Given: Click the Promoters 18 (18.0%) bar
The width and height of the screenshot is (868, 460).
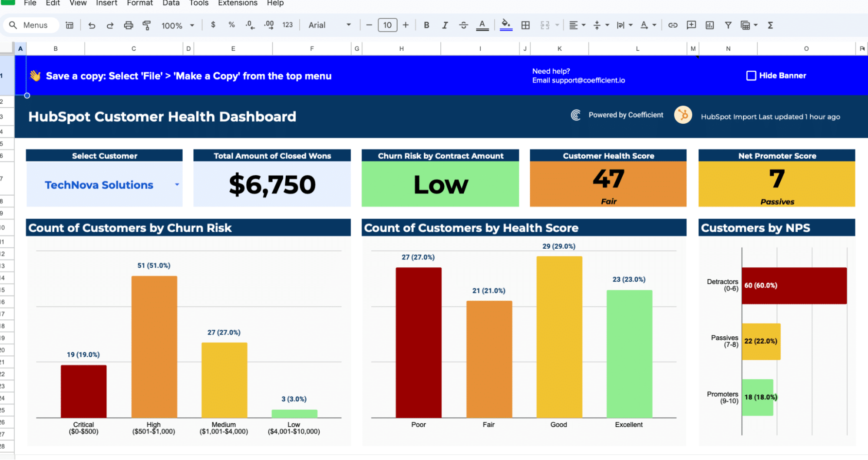Looking at the screenshot, I should tap(758, 398).
